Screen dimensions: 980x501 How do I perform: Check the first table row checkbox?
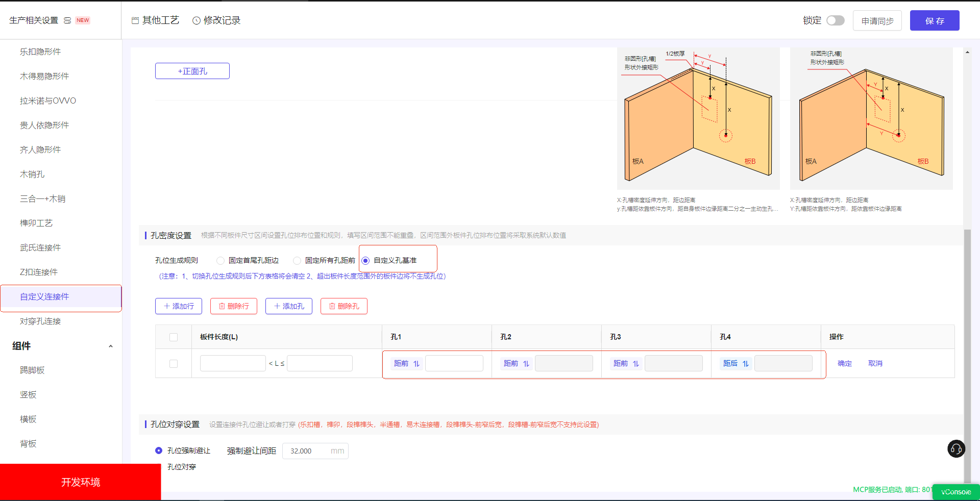(174, 364)
